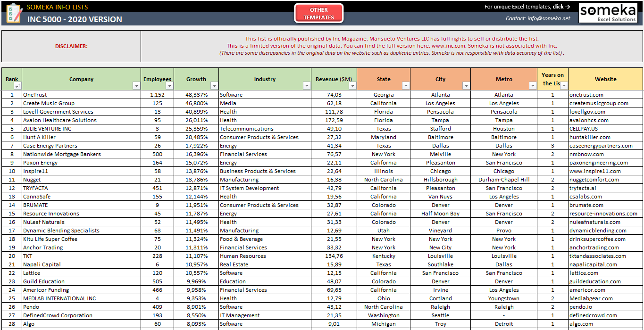Open the Metro column filter dropdown

[x=533, y=86]
